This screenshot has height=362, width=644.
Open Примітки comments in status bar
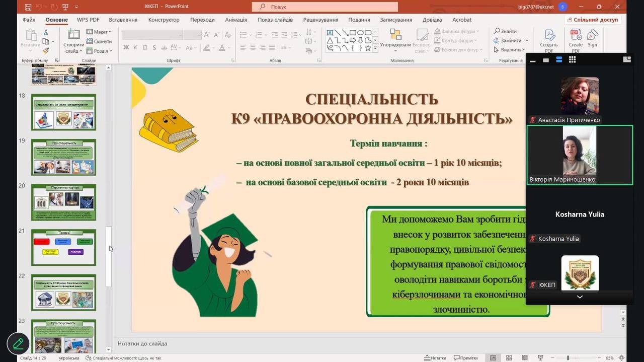[466, 358]
